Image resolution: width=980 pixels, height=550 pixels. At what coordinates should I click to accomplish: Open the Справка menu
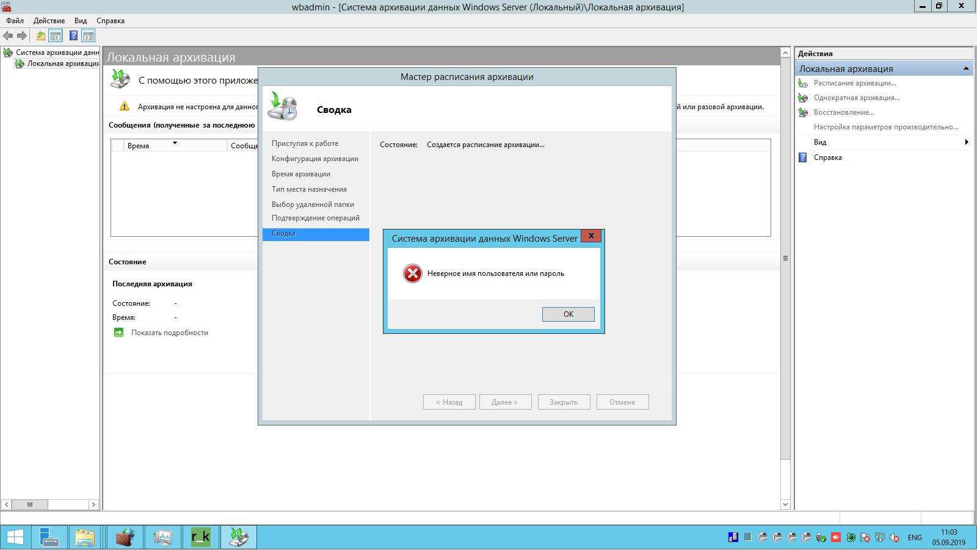click(x=111, y=21)
